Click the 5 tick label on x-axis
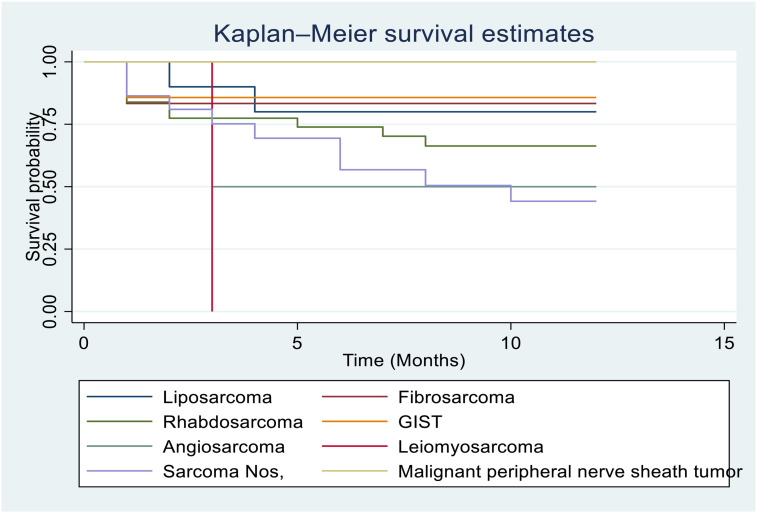Screen dimensions: 757x513 point(297,342)
